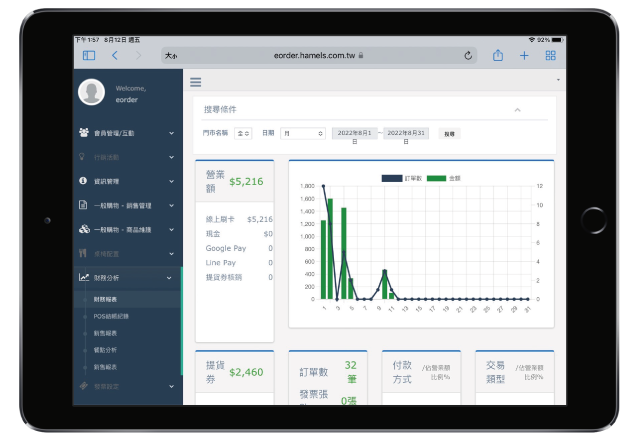Image resolution: width=637 pixels, height=441 pixels.
Task: Click the 營業額 $5,216 value
Action: (246, 182)
